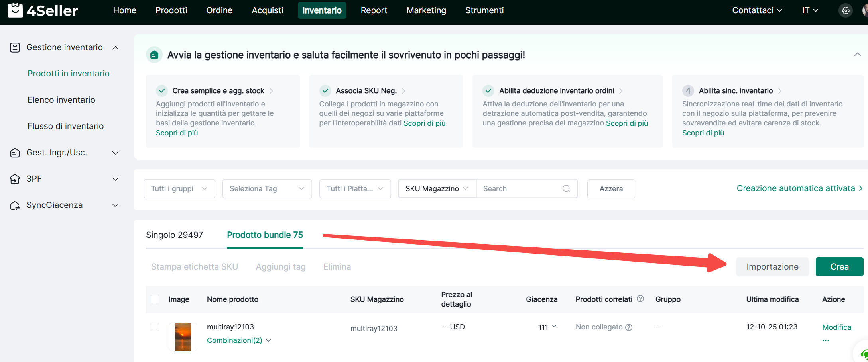Click the multiray12103 product thumbnail
Screen dimensions: 868x362
point(183,337)
